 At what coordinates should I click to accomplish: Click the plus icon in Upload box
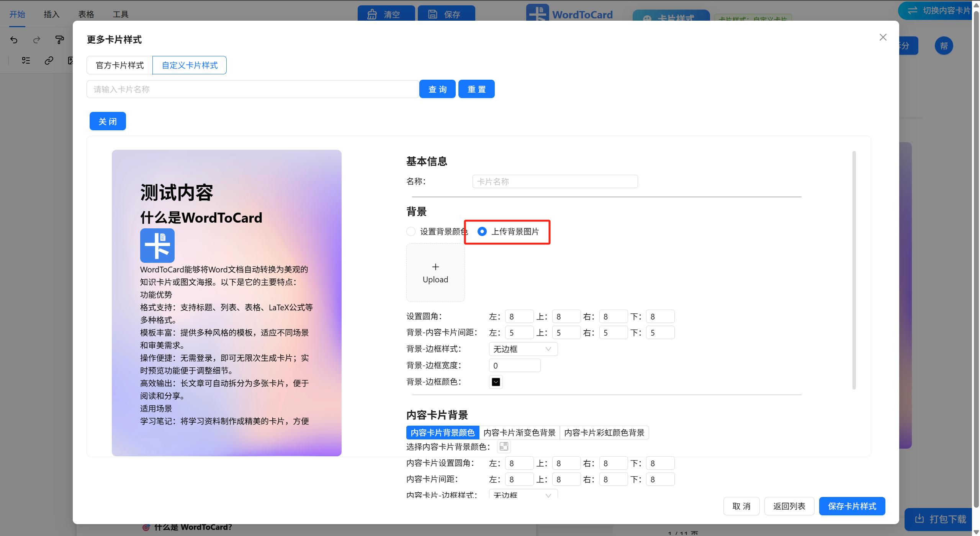click(435, 267)
